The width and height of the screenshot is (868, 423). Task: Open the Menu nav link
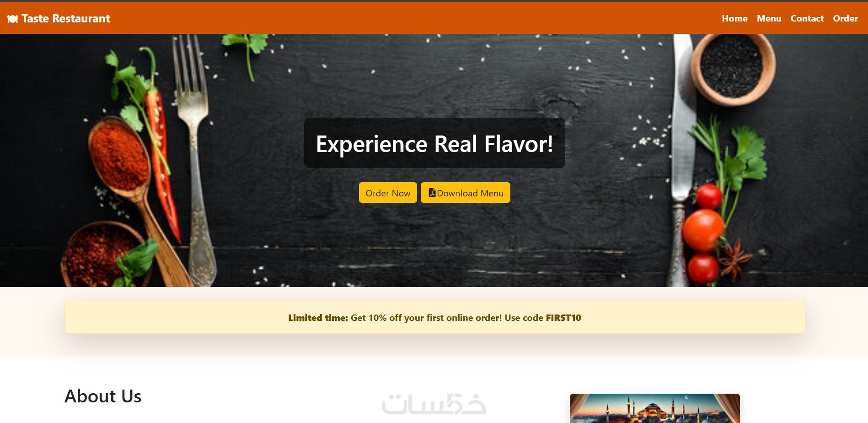(769, 18)
